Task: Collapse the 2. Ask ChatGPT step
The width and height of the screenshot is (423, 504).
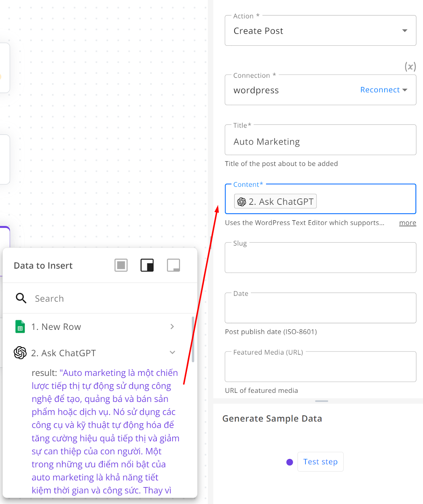Action: coord(172,352)
